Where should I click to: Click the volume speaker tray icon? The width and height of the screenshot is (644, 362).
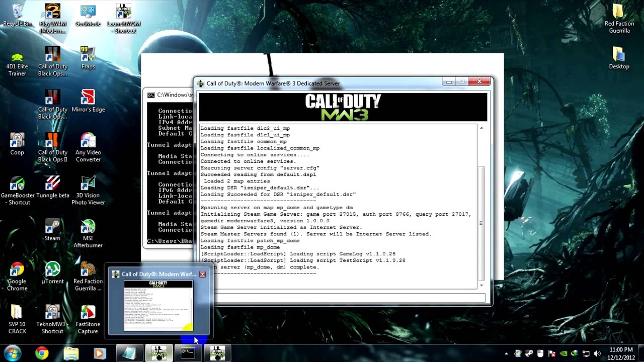(x=597, y=353)
